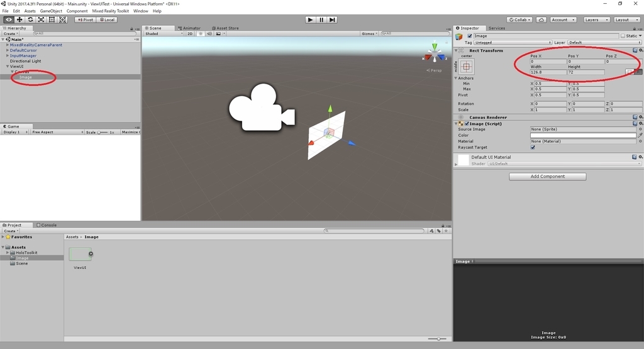The width and height of the screenshot is (644, 349).
Task: Toggle scene lighting sun icon
Action: [201, 34]
